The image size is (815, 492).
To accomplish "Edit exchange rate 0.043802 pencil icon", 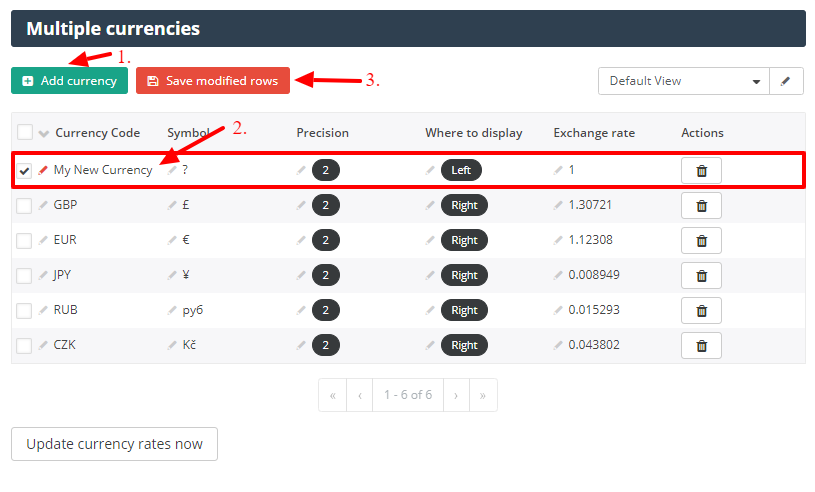I will pos(558,345).
